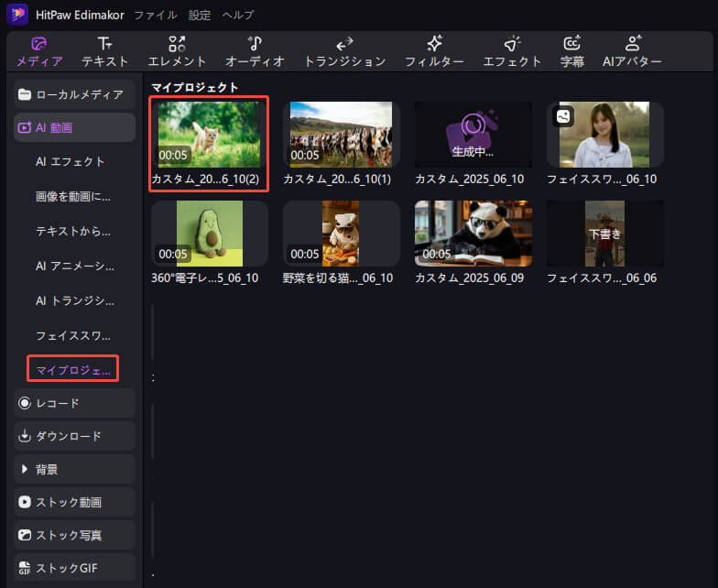718x588 pixels.
Task: Select the panda reading video thumbnail
Action: 473,233
